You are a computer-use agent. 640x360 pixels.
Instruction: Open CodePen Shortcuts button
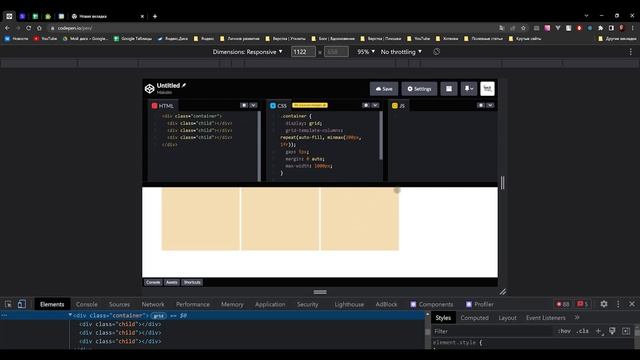(x=192, y=282)
